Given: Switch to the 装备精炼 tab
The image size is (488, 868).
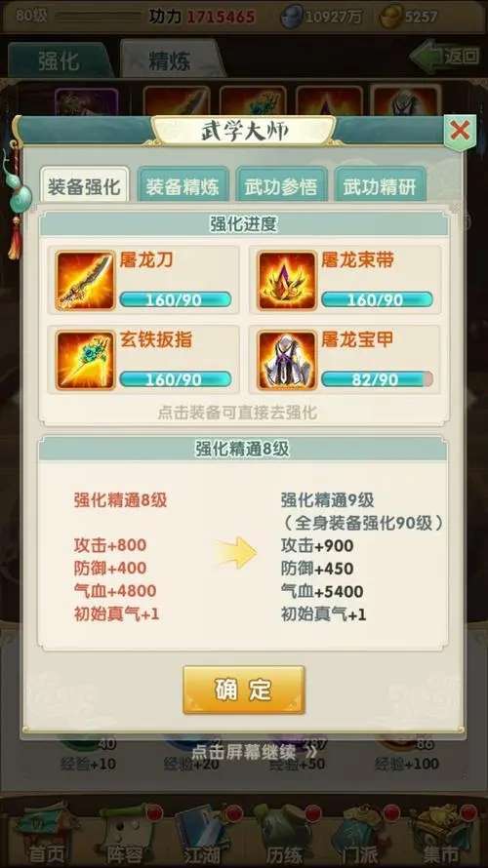Looking at the screenshot, I should tap(183, 185).
